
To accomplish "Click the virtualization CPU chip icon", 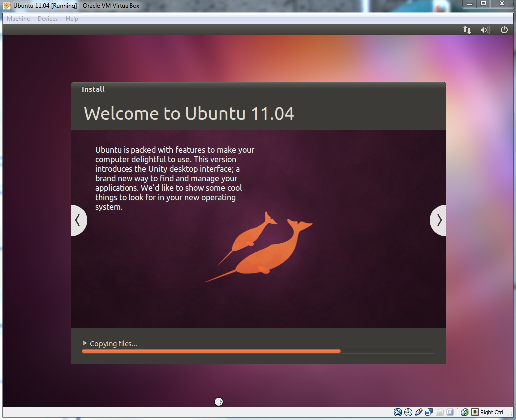I will pos(450,412).
